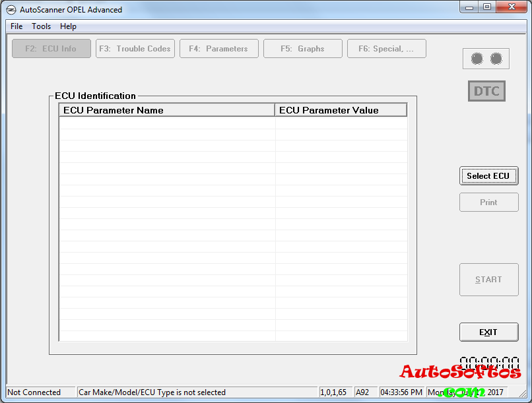Click the right connection status LED
532x403 pixels.
click(496, 59)
